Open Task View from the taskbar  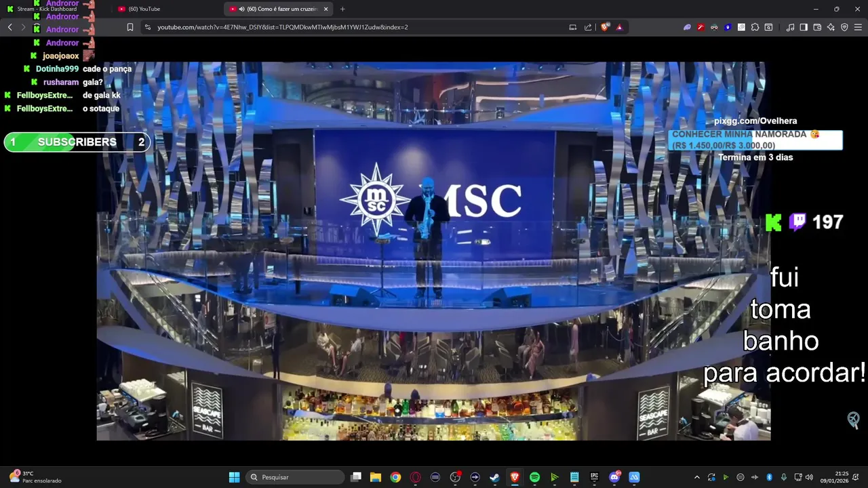tap(356, 477)
